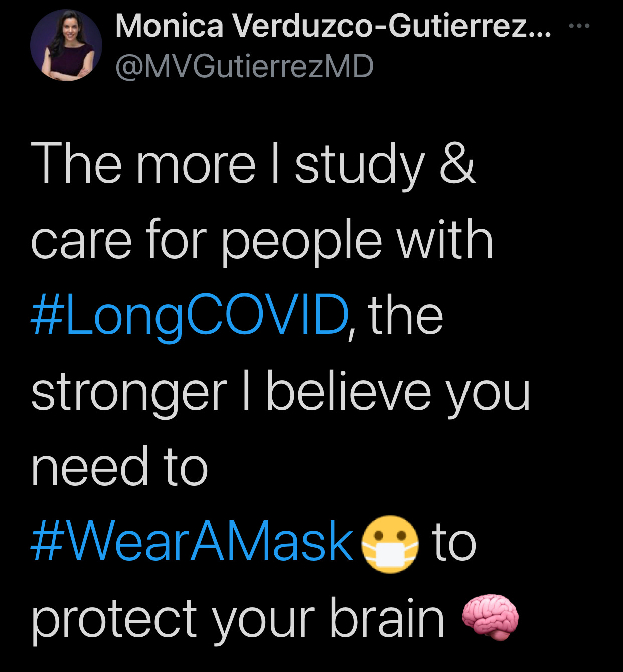The width and height of the screenshot is (623, 672).
Task: Click the word "more" on the first line
Action: (x=196, y=166)
